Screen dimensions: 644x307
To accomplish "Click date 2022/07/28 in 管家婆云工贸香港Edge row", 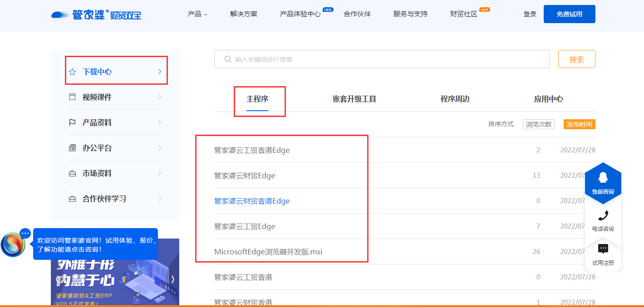I will pyautogui.click(x=578, y=150).
